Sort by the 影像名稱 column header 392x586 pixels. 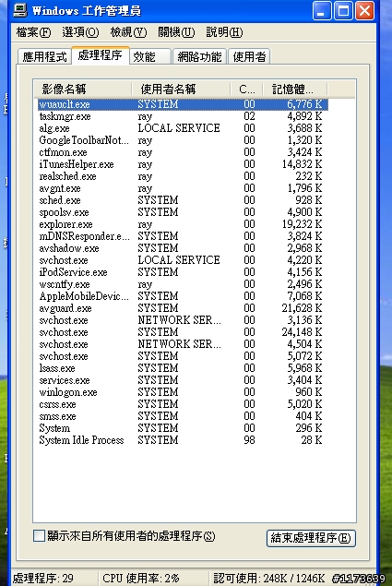83,89
